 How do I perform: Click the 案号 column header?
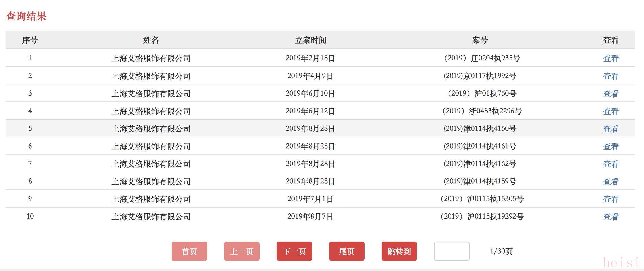click(480, 40)
